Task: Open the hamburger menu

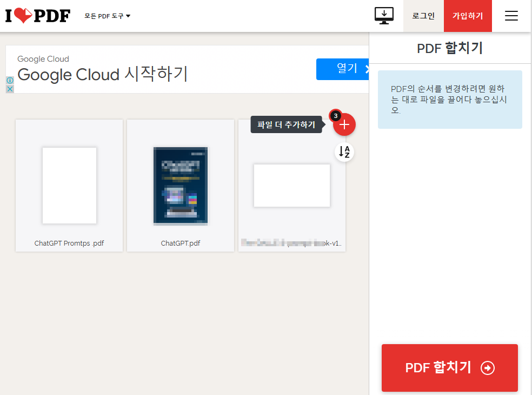Action: 511,16
